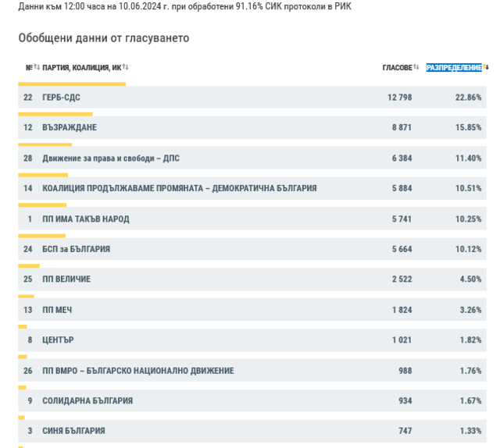The height and width of the screenshot is (448, 500).
Task: Select Движение за права и свободи – ДПС
Action: point(111,158)
